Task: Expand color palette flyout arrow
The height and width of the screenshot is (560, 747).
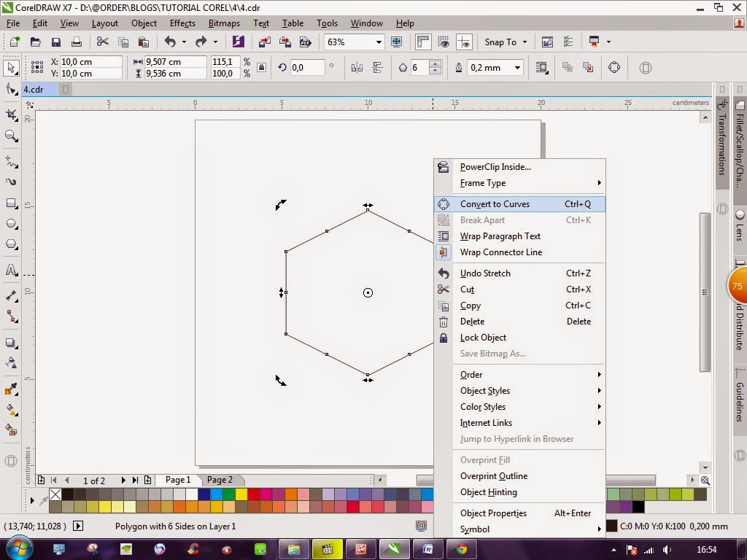Action: (x=32, y=500)
